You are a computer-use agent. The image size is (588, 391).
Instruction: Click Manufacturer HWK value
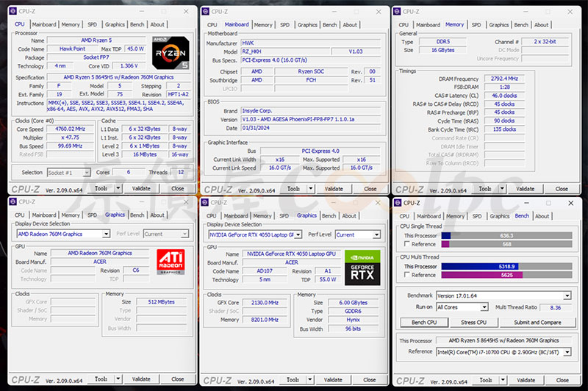click(x=311, y=43)
